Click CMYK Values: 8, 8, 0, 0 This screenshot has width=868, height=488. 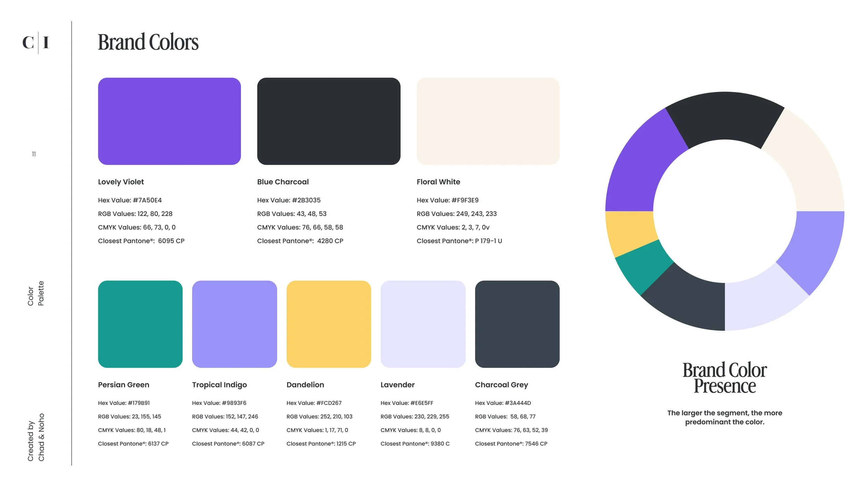[x=411, y=430]
